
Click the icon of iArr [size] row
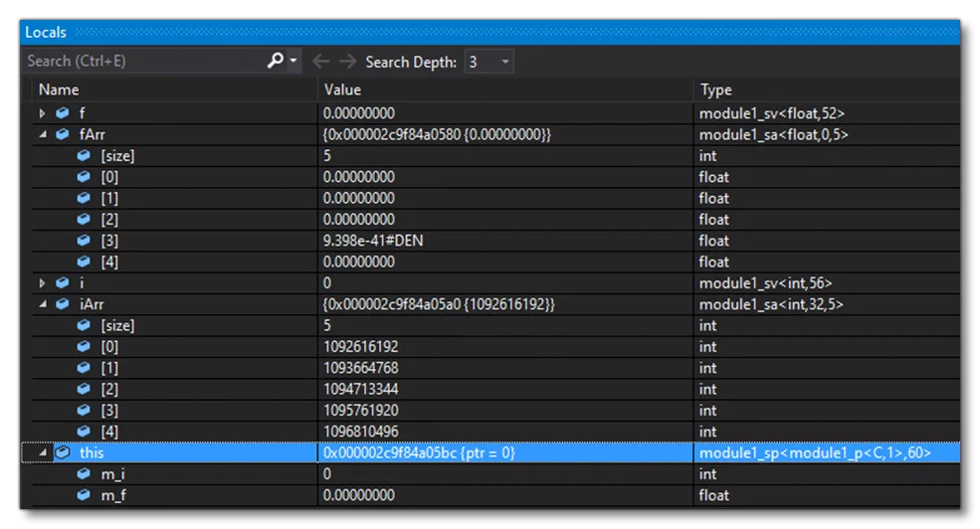pyautogui.click(x=84, y=325)
